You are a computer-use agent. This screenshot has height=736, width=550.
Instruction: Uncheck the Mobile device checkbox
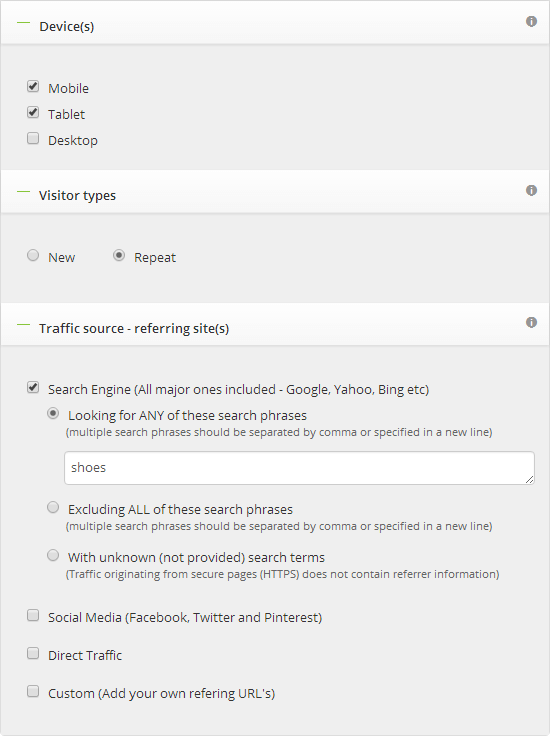[33, 86]
